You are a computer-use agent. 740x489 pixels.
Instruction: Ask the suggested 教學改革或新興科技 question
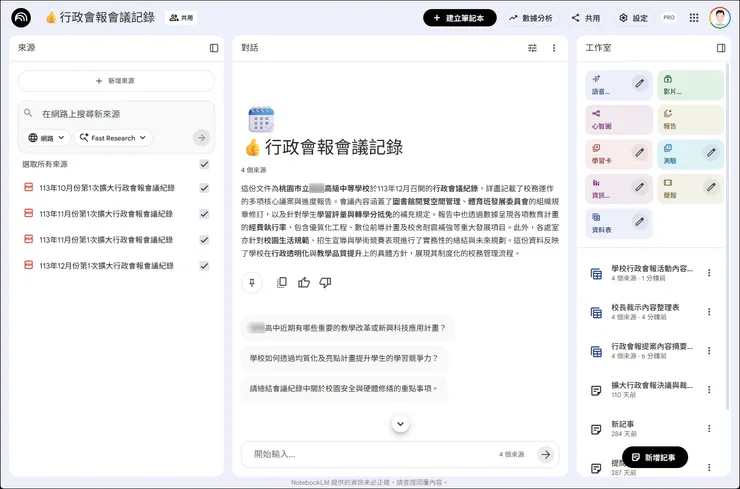click(347, 328)
